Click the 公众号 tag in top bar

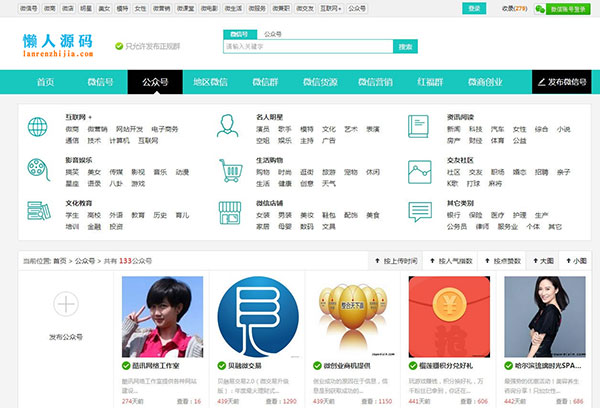pos(357,8)
